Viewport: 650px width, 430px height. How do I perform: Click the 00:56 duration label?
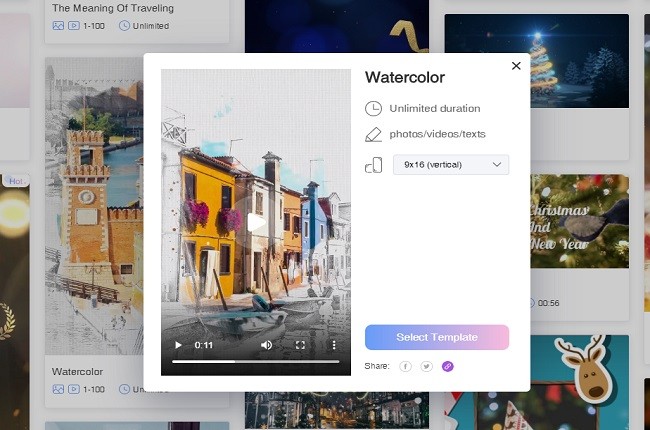[x=548, y=303]
